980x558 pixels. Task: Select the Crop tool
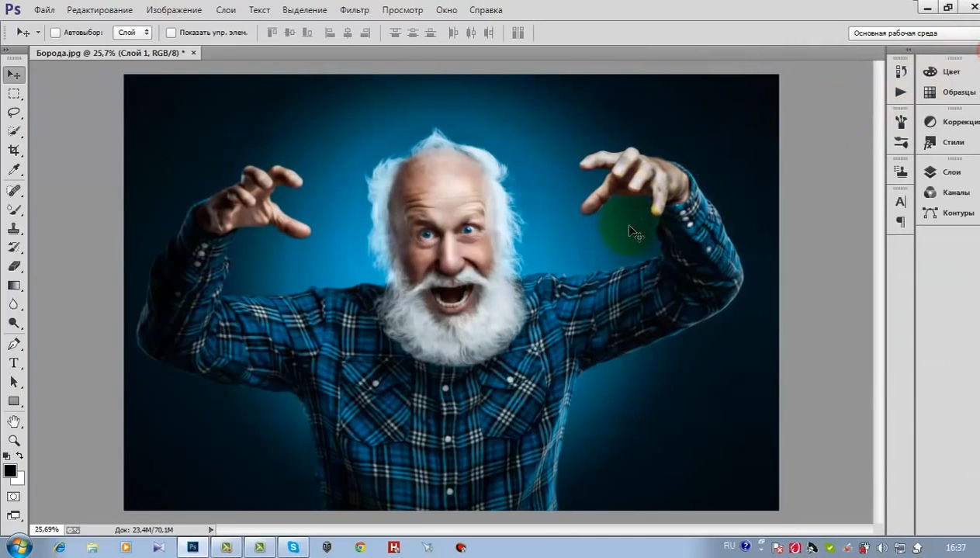(x=14, y=151)
